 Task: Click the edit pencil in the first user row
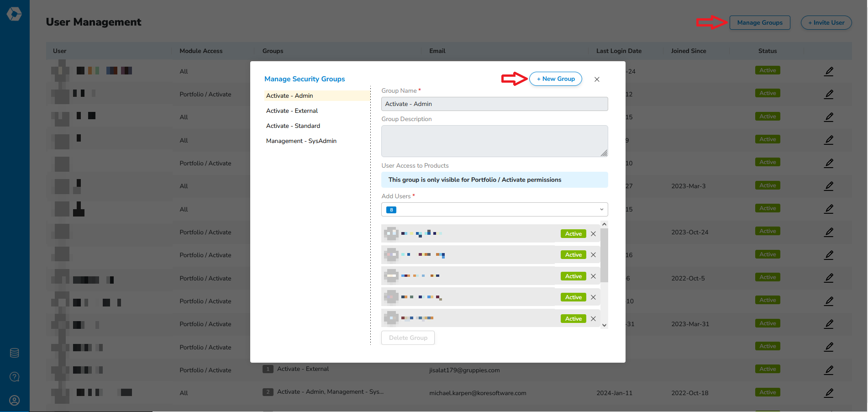tap(829, 71)
